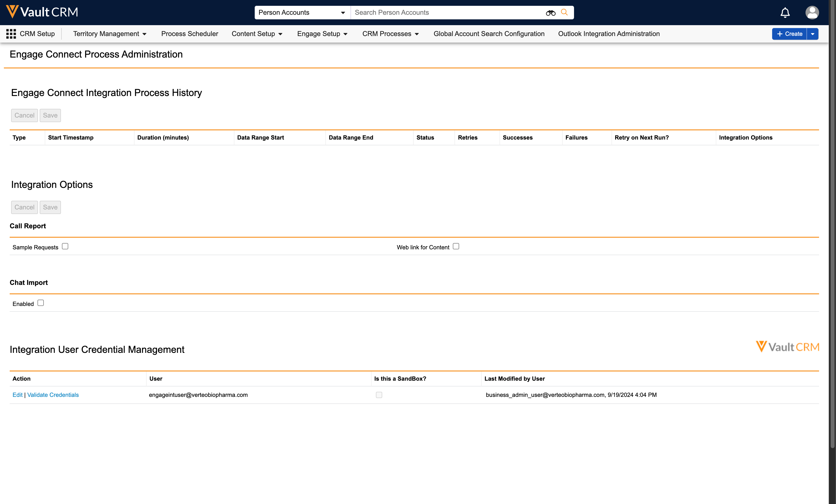Click the plus Create button
This screenshot has width=836, height=504.
(x=789, y=34)
